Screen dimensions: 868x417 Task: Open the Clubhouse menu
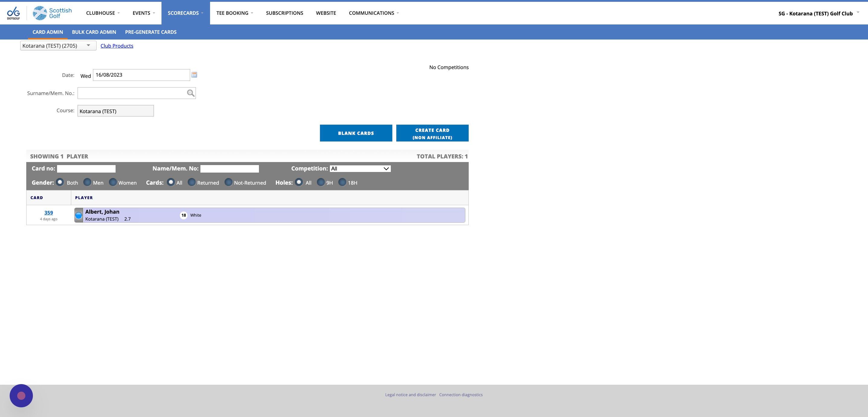(x=103, y=13)
